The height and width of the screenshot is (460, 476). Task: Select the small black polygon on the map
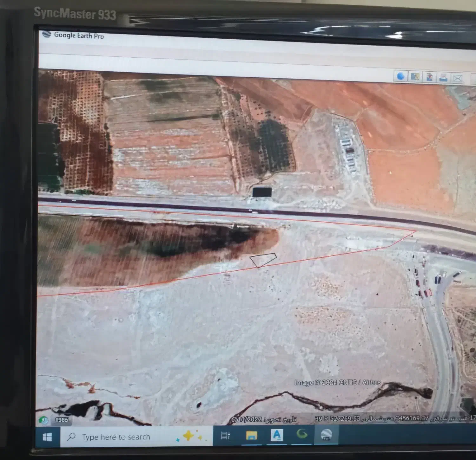pos(263,260)
